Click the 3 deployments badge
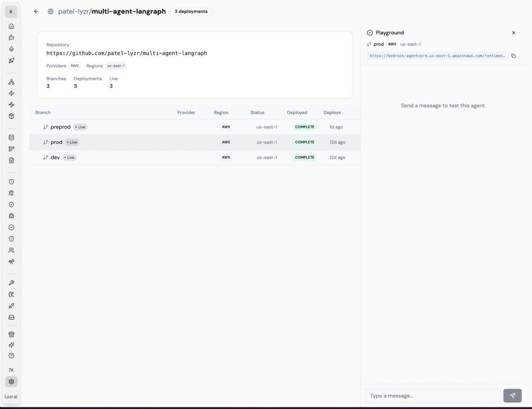The width and height of the screenshot is (532, 409). [191, 11]
